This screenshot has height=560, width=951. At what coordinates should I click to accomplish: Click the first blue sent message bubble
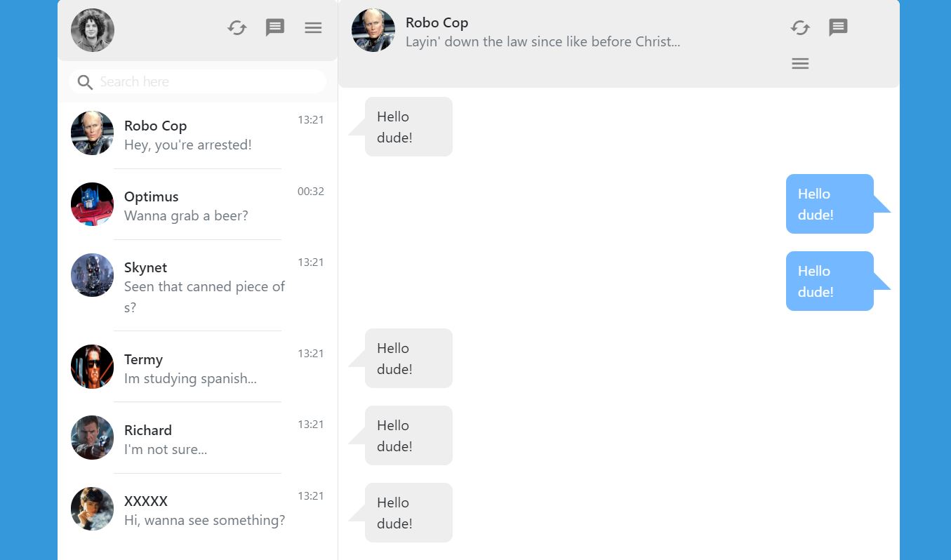click(x=829, y=204)
